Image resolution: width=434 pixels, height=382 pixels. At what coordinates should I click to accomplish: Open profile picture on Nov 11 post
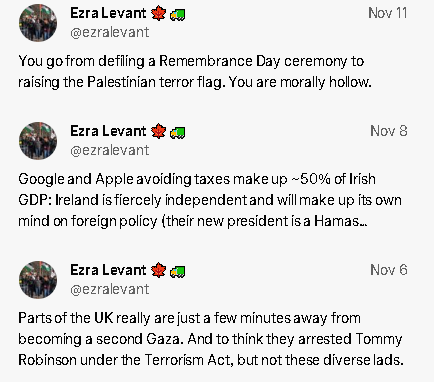point(38,23)
